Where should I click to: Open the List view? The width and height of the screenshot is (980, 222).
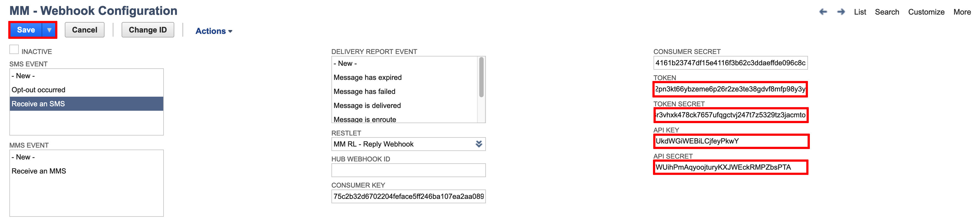(x=860, y=12)
